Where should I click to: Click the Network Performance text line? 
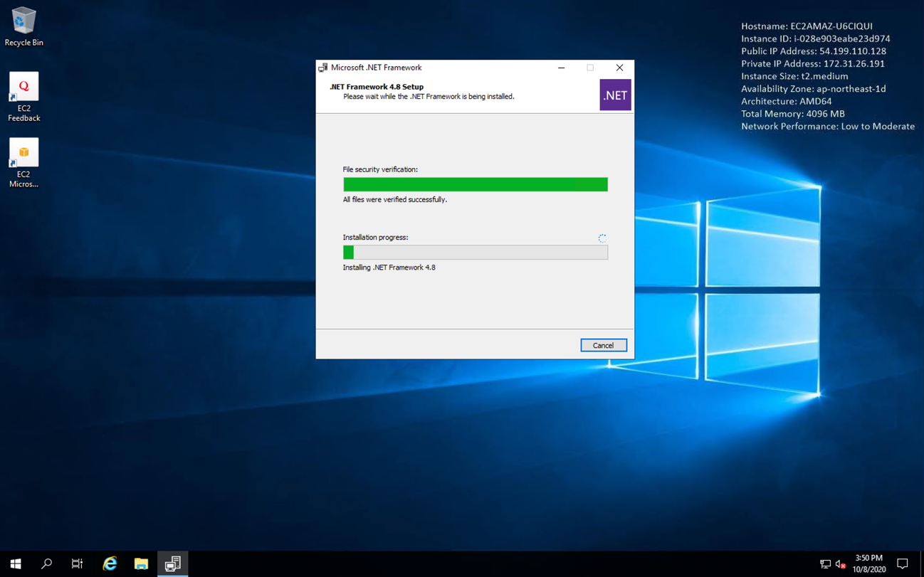828,127
